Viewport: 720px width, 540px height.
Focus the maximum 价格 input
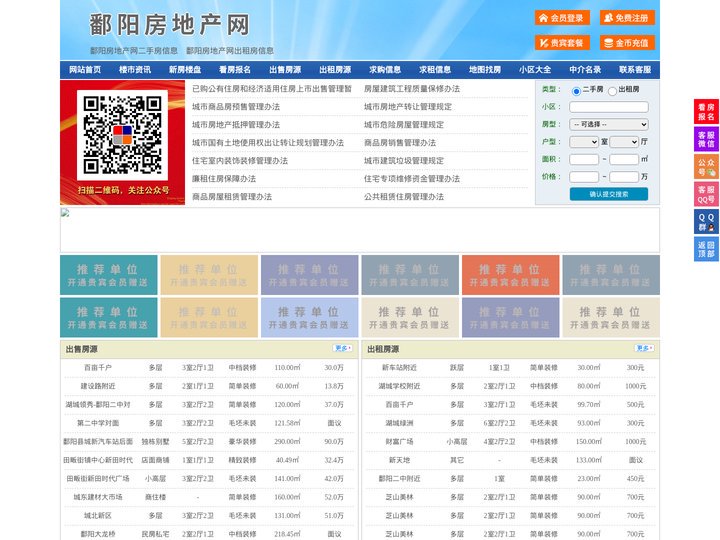(x=624, y=177)
